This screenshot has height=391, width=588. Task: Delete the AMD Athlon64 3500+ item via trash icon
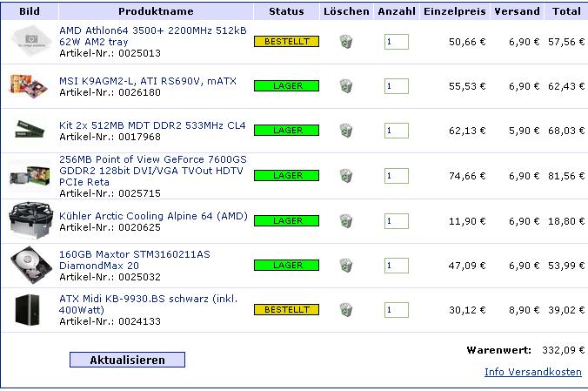pyautogui.click(x=345, y=42)
